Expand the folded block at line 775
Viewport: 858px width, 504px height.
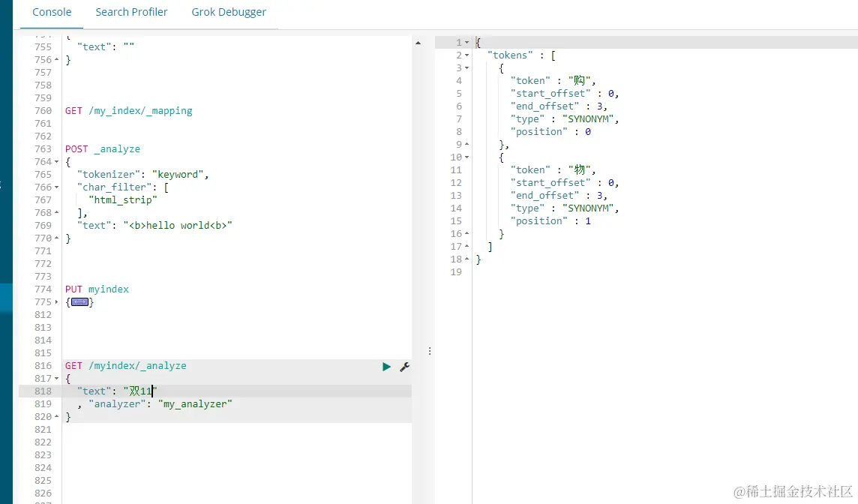[x=56, y=302]
